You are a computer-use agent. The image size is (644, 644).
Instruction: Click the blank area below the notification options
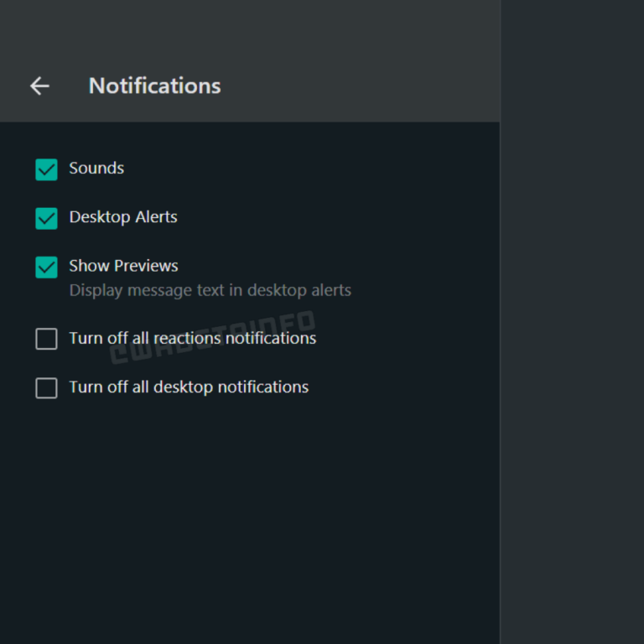[x=252, y=520]
